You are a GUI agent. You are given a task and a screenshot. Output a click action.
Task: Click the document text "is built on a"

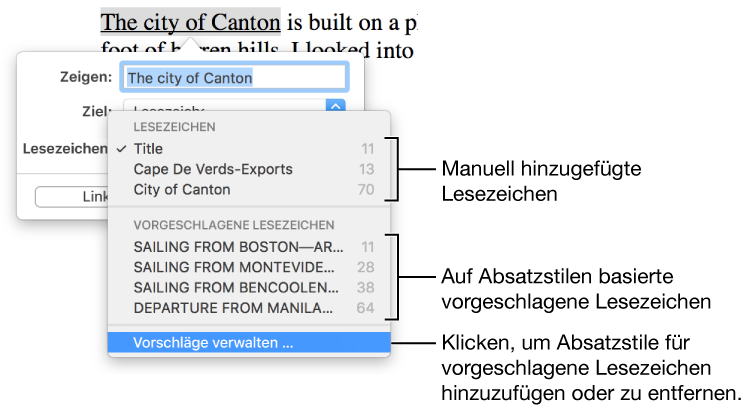[348, 22]
